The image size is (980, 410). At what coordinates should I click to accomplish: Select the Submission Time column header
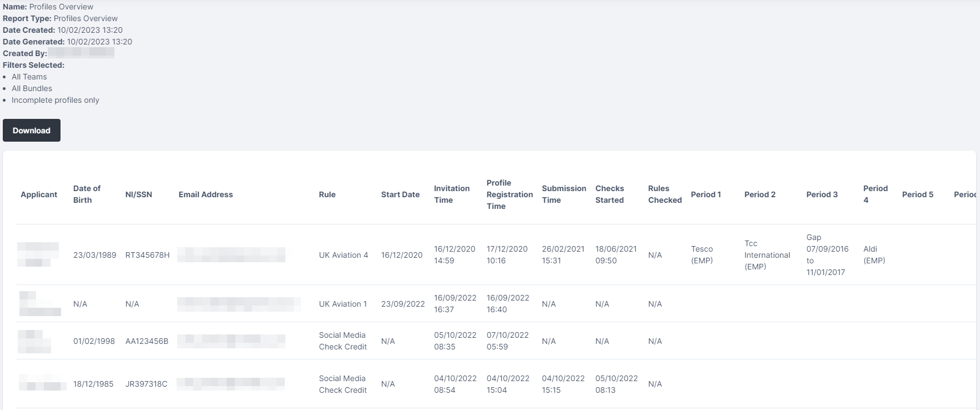click(x=564, y=194)
